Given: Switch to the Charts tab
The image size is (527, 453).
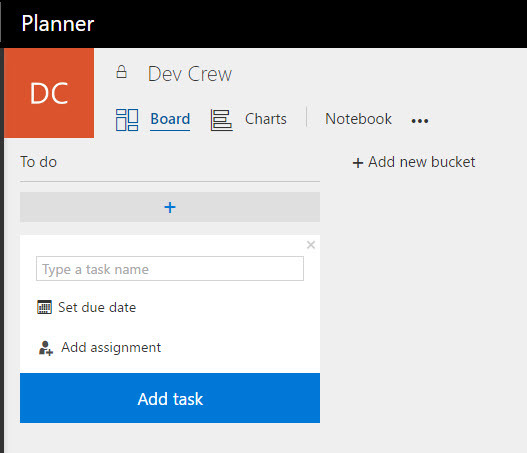Looking at the screenshot, I should [x=266, y=119].
